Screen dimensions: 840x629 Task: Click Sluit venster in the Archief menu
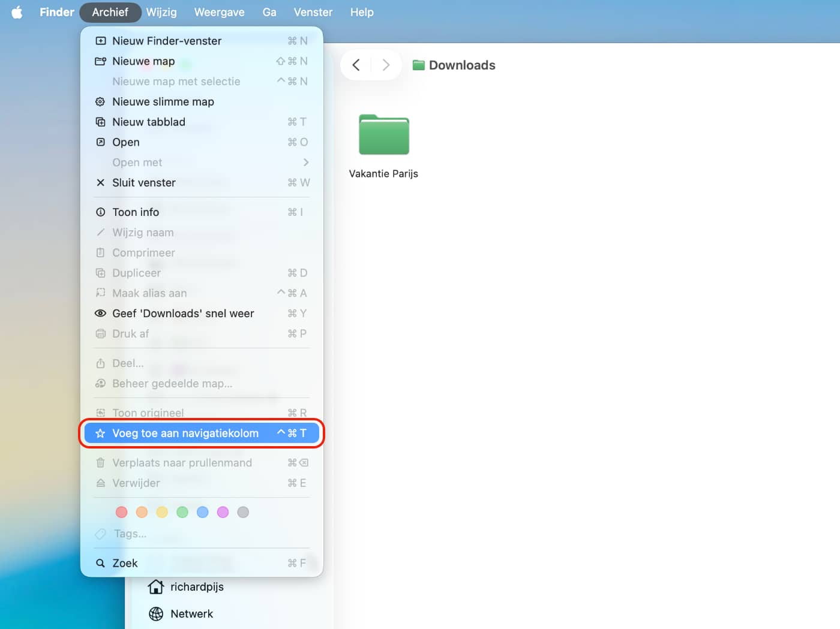[x=143, y=182]
